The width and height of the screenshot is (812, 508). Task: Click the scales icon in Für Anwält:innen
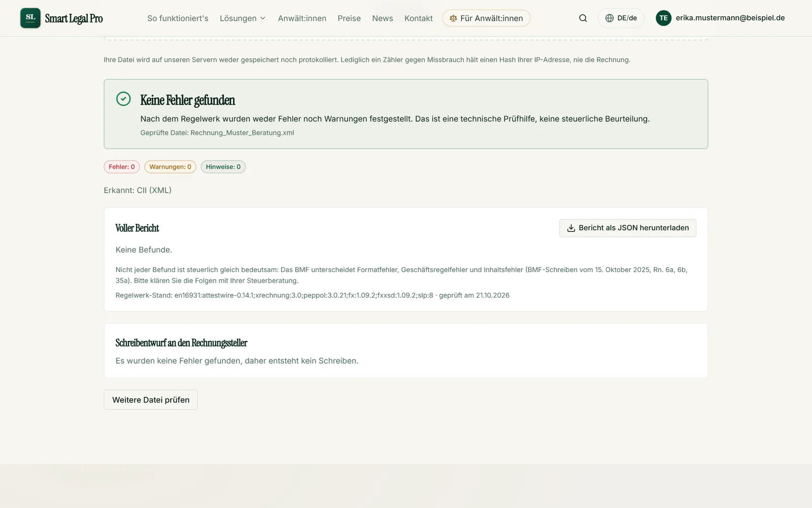(453, 18)
